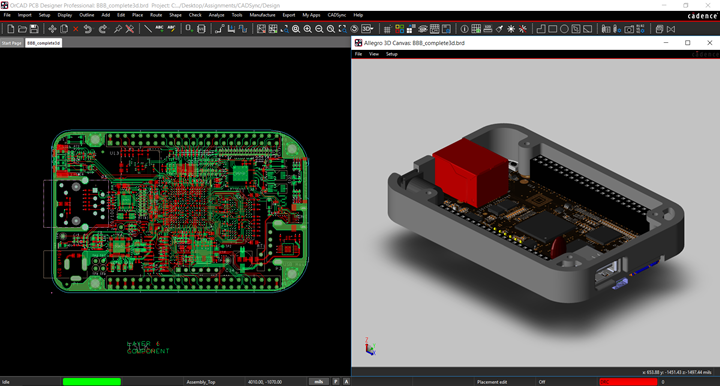Select the Shape Add Rectangle tool
The image size is (720, 386).
(552, 29)
